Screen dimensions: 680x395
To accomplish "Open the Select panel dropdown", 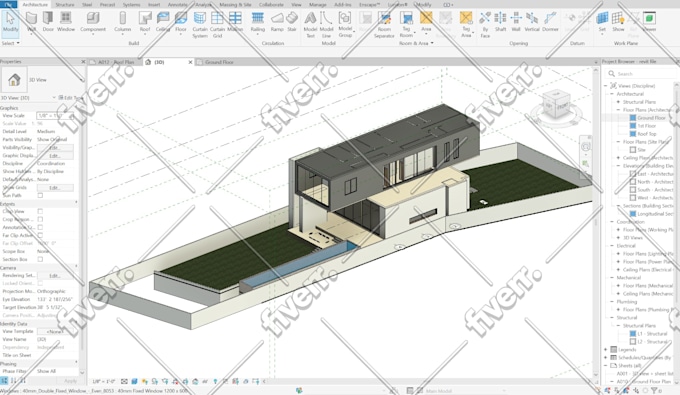I will pyautogui.click(x=10, y=43).
